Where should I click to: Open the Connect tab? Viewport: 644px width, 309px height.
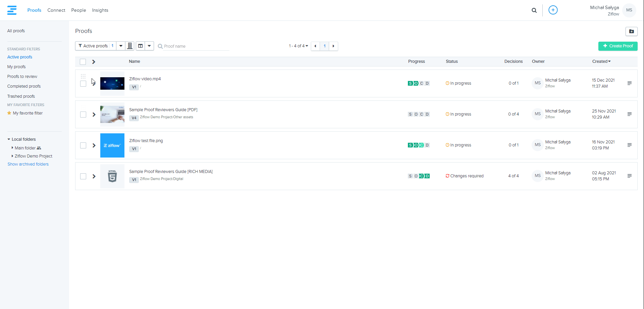56,10
